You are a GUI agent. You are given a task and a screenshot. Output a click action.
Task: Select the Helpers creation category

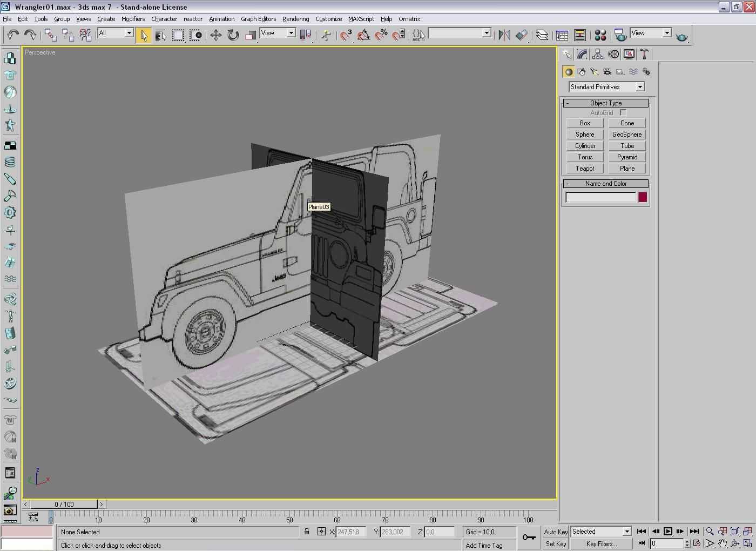click(x=620, y=72)
